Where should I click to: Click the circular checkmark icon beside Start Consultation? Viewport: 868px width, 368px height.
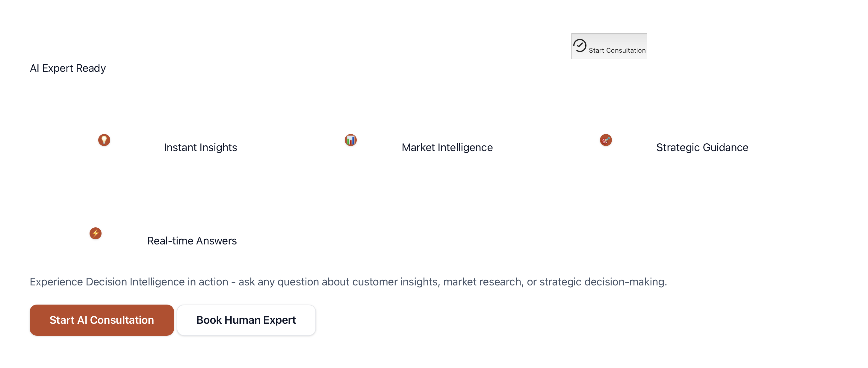(x=580, y=45)
